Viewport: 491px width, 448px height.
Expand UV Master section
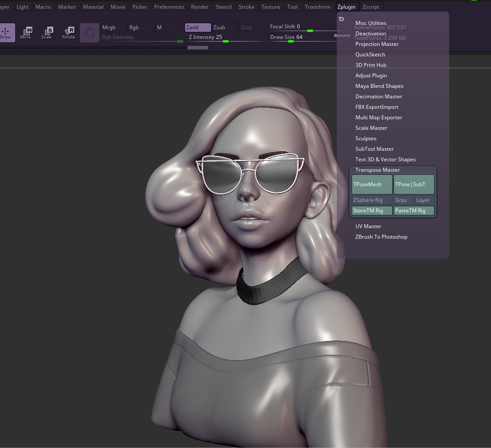tap(368, 226)
